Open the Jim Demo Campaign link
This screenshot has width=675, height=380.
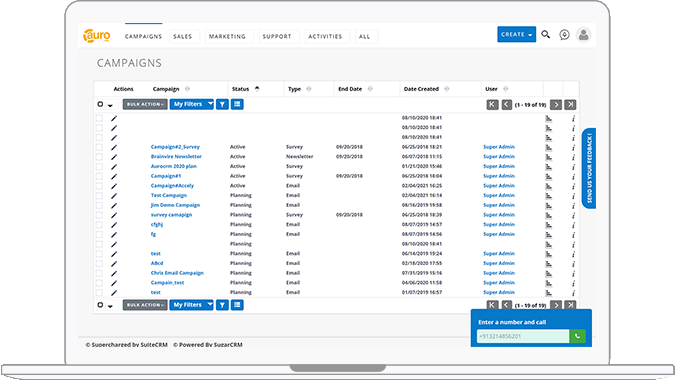(x=175, y=205)
